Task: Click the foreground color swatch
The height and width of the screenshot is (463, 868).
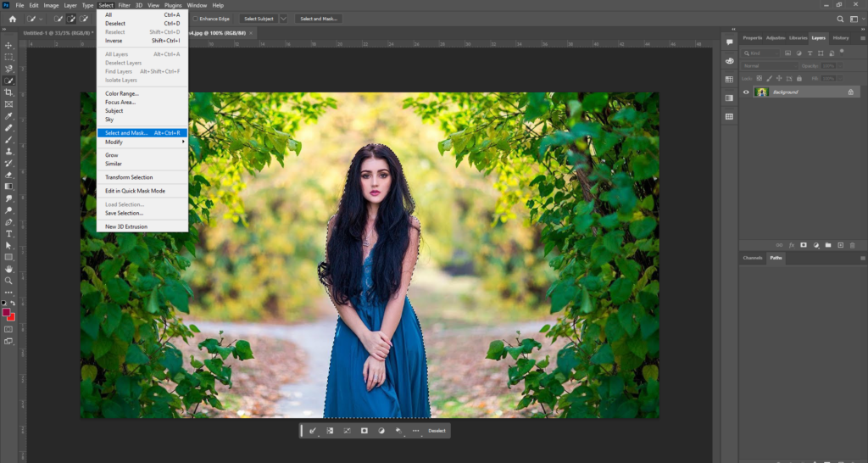Action: pyautogui.click(x=7, y=313)
